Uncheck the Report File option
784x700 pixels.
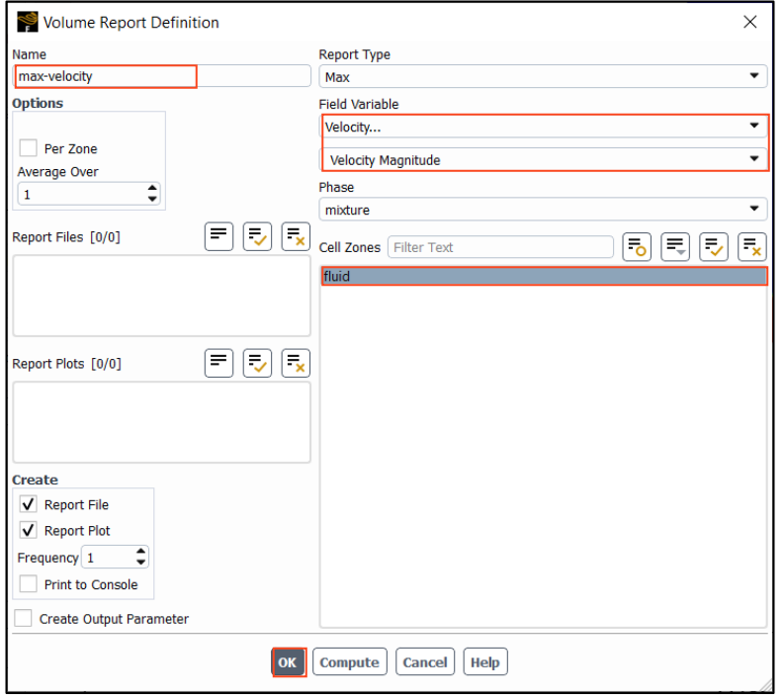(29, 504)
